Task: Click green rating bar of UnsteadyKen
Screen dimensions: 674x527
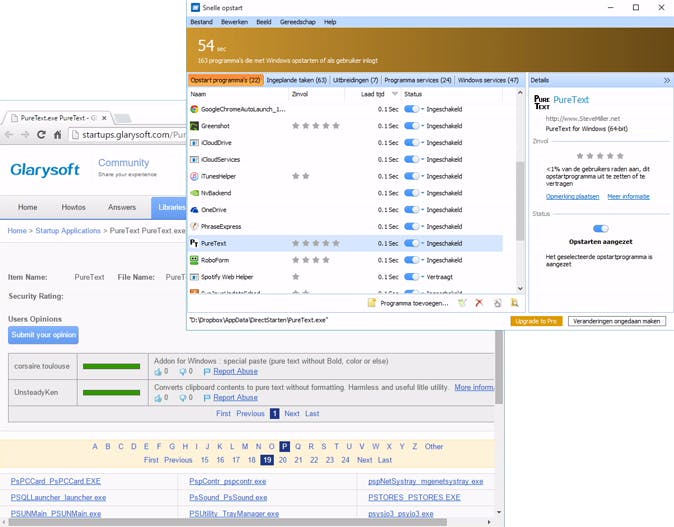Action: pos(111,392)
